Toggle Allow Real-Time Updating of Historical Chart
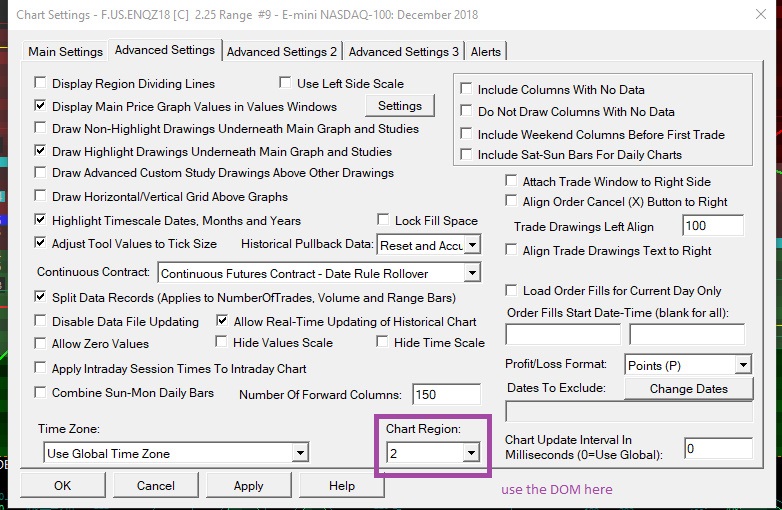Image resolution: width=782 pixels, height=510 pixels. click(222, 321)
